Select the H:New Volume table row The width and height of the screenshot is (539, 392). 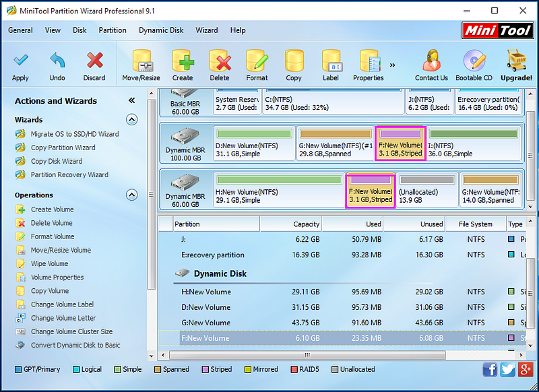342,292
